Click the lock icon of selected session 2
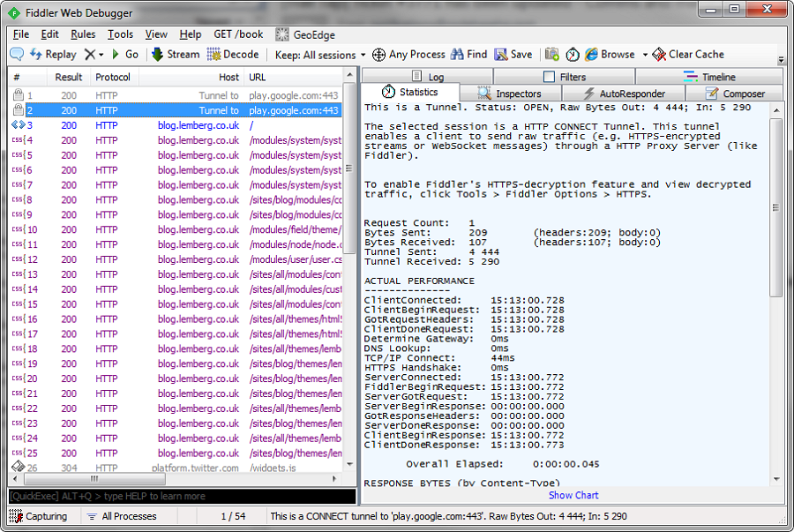Viewport: 794px width, 532px height. click(19, 110)
